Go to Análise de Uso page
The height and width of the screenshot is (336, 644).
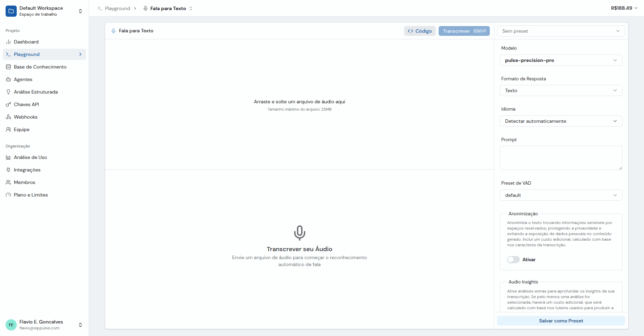(30, 157)
